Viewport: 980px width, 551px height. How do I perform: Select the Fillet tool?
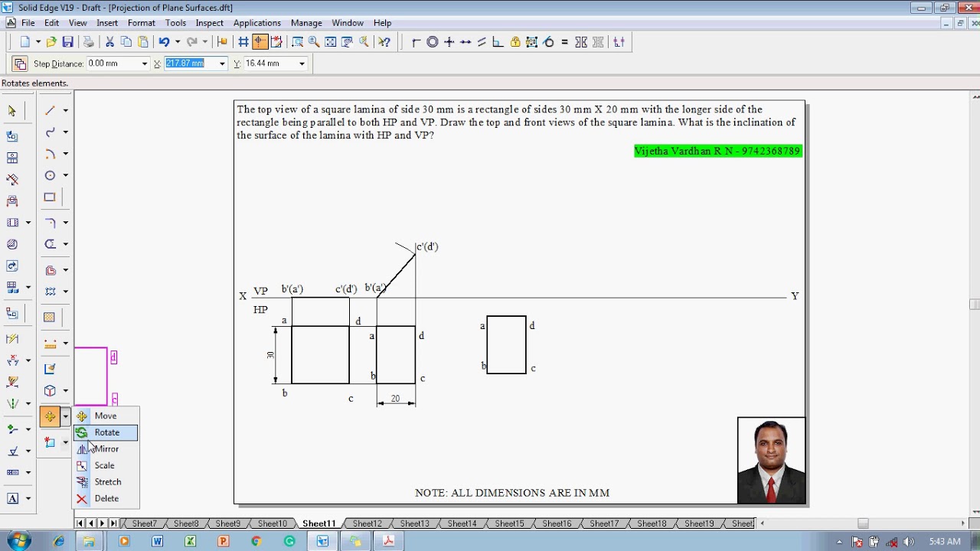[50, 223]
